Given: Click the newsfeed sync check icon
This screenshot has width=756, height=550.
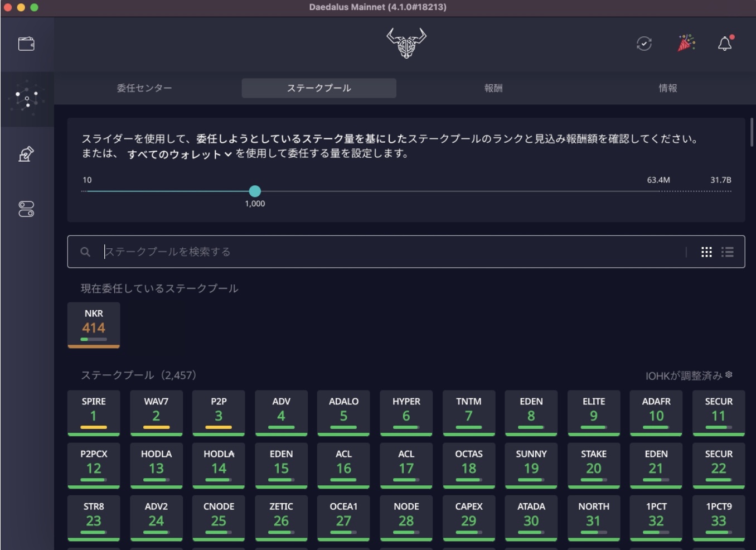Looking at the screenshot, I should coord(643,42).
